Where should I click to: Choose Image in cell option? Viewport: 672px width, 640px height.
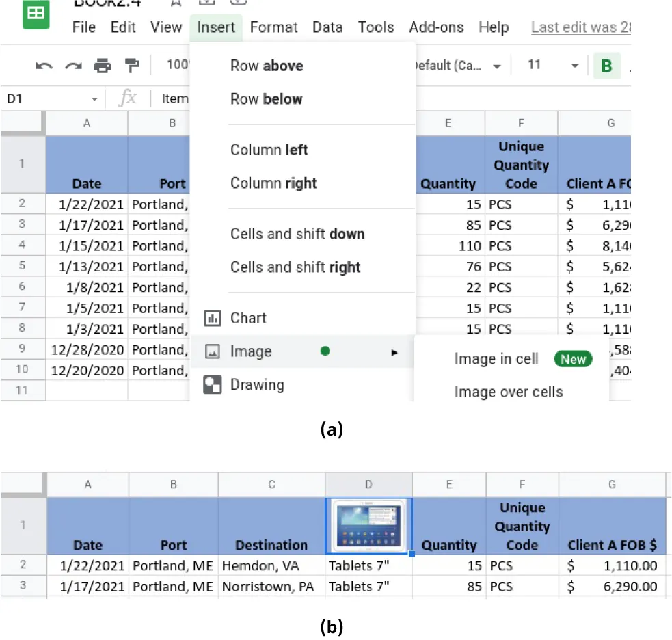[496, 359]
